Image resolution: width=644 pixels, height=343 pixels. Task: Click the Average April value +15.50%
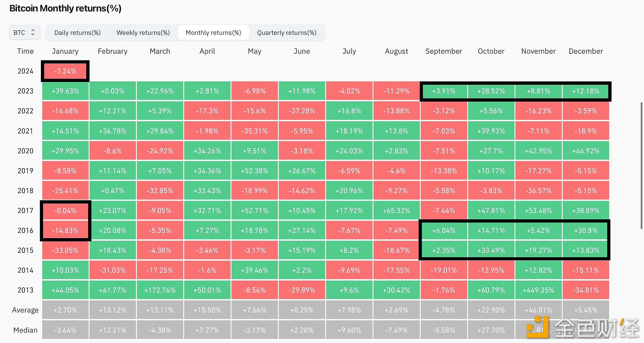point(207,310)
